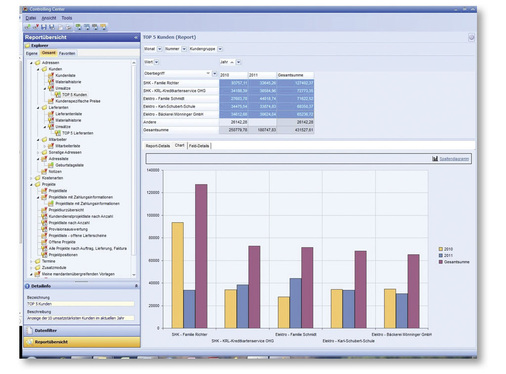Click the Explorer folder icon in panel header
Screen dimensions: 506x374
pos(28,46)
